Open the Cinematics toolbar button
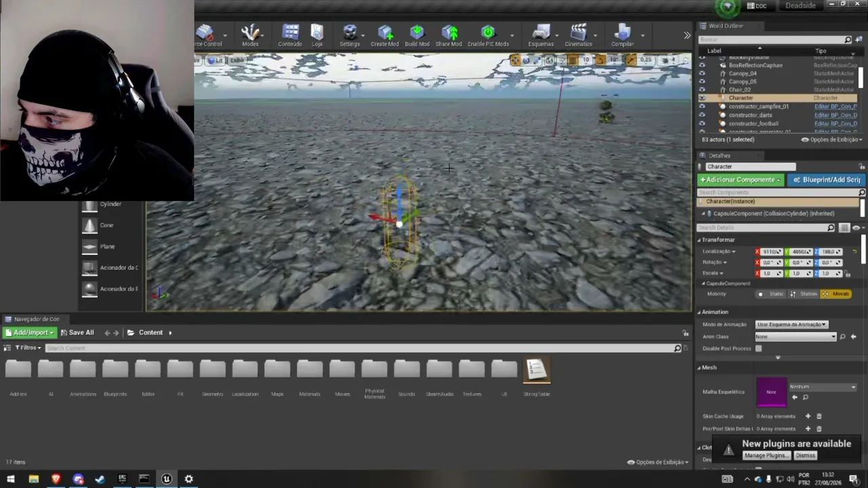868x488 pixels. (578, 35)
